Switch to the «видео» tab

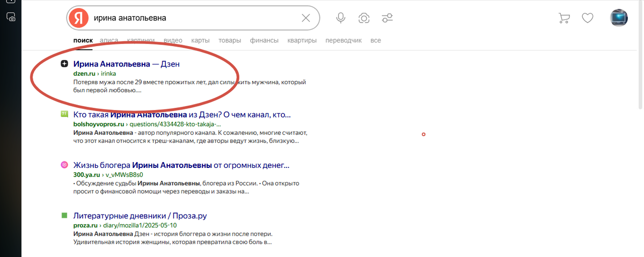tap(173, 40)
